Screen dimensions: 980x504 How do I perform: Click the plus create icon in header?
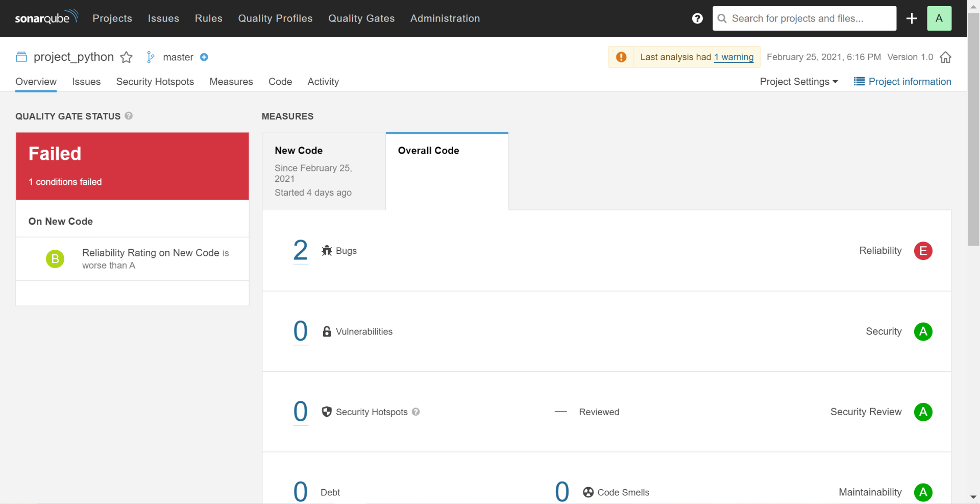(912, 18)
